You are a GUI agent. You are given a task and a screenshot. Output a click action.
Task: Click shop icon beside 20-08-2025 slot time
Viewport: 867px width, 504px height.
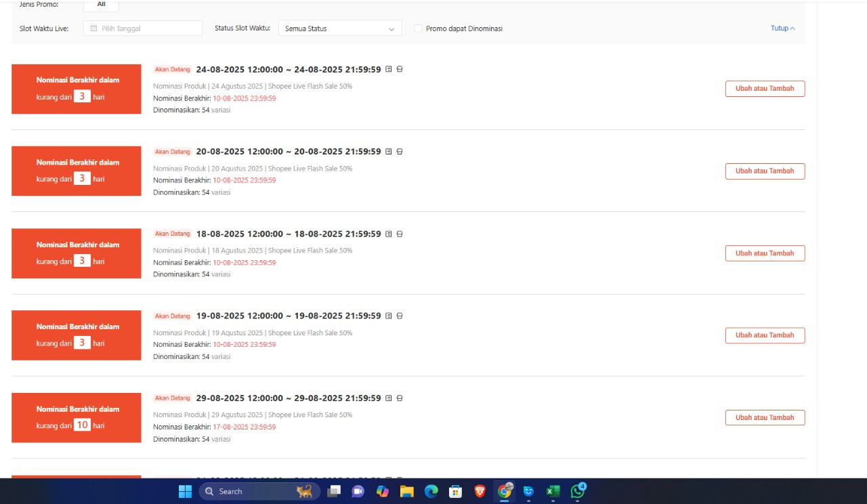point(400,152)
